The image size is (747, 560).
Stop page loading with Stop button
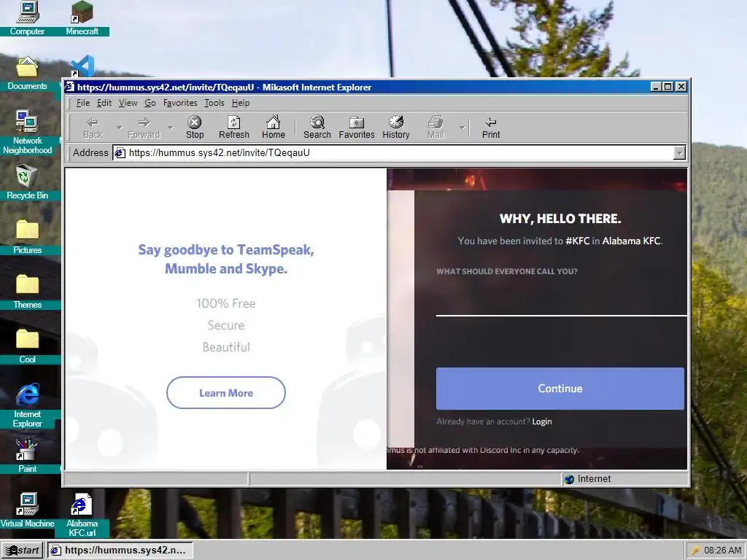click(194, 128)
